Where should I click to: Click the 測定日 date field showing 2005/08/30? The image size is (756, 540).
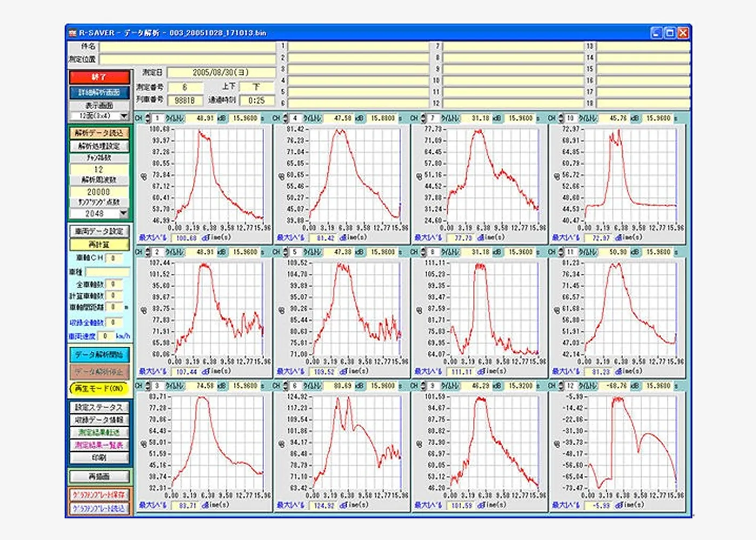220,72
